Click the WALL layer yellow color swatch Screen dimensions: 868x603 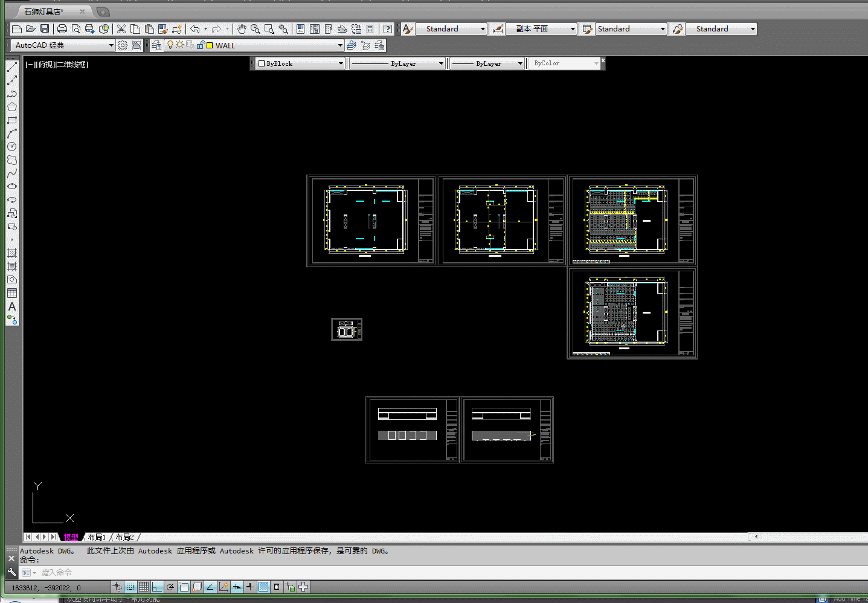click(210, 45)
